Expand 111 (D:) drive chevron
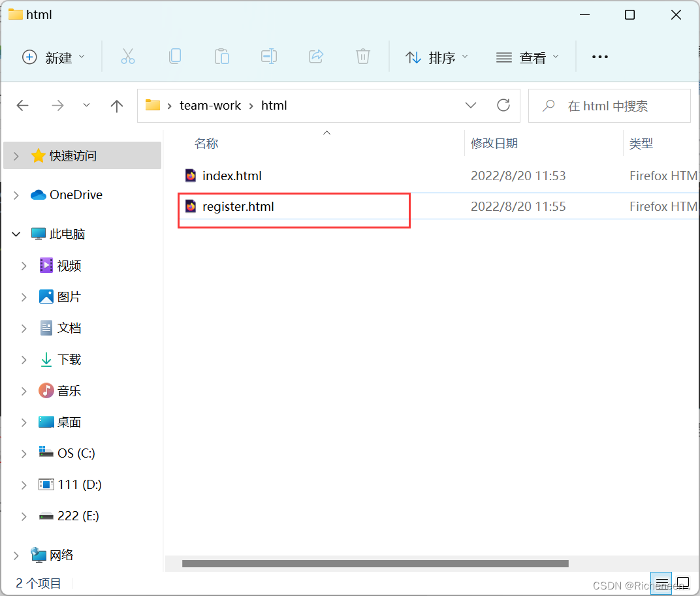 pyautogui.click(x=24, y=485)
